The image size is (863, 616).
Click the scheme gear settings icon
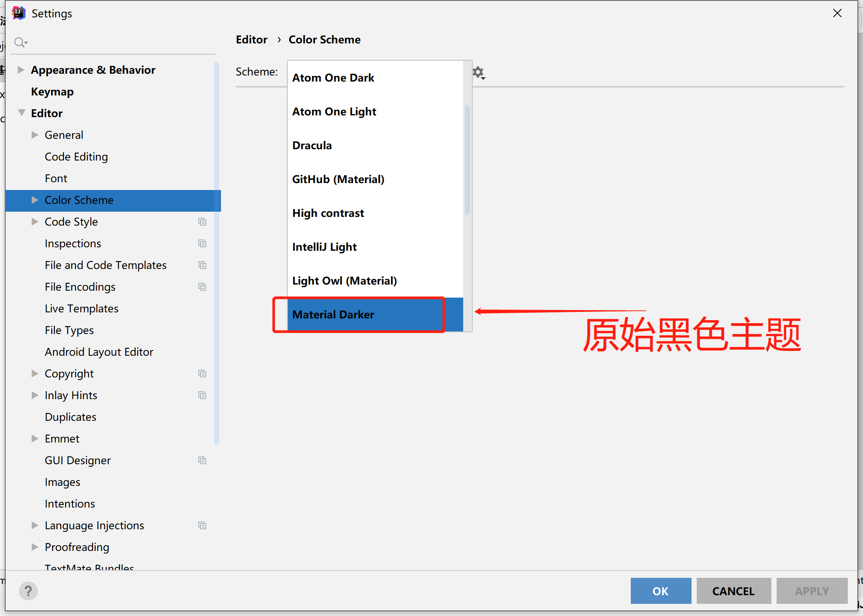[x=478, y=72]
